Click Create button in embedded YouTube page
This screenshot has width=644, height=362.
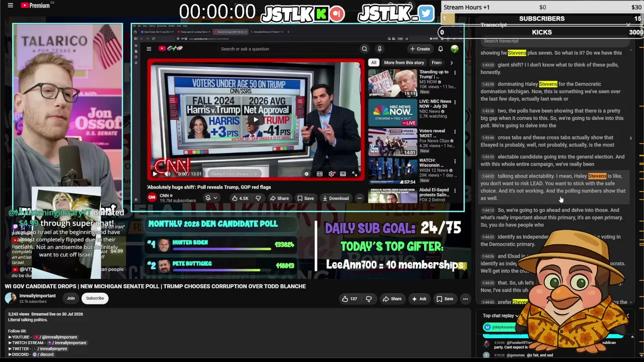(420, 49)
